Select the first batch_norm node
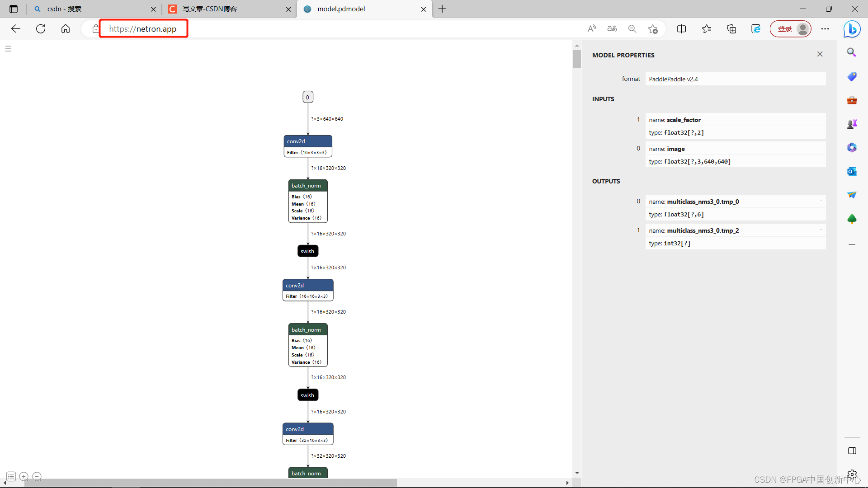This screenshot has width=868, height=488. coord(308,201)
